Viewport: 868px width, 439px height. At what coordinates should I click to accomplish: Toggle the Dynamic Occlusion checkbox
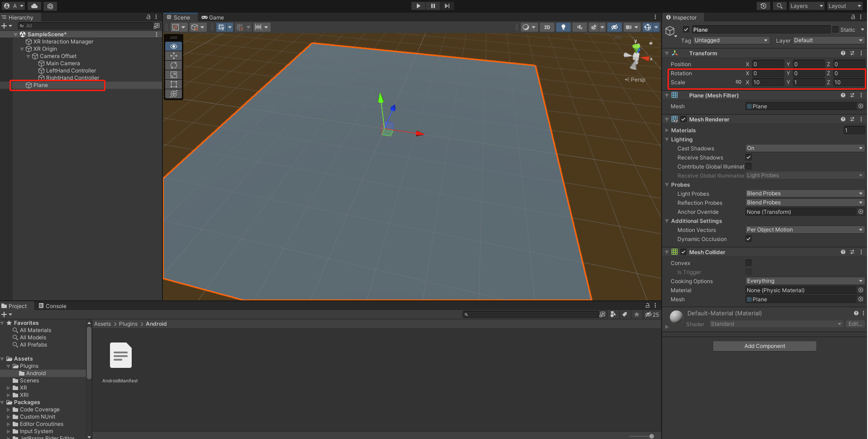coord(749,239)
